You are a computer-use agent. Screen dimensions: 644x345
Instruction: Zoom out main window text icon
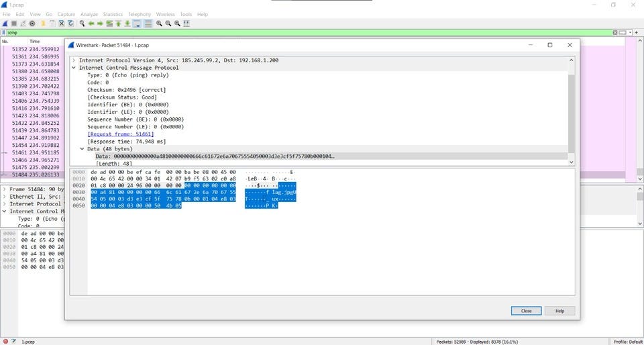coord(168,23)
